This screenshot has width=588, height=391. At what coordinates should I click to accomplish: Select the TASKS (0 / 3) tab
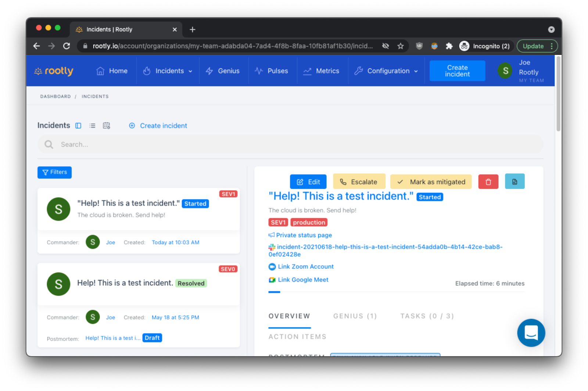tap(427, 316)
